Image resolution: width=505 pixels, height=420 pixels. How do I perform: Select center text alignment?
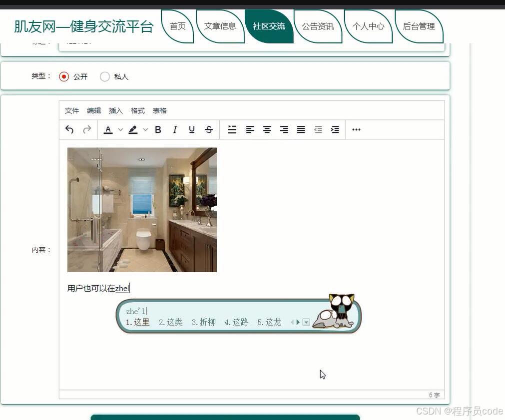267,129
